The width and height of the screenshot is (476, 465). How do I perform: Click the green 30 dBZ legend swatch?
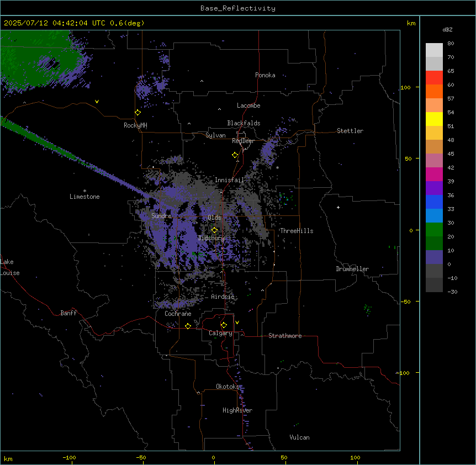click(x=434, y=230)
